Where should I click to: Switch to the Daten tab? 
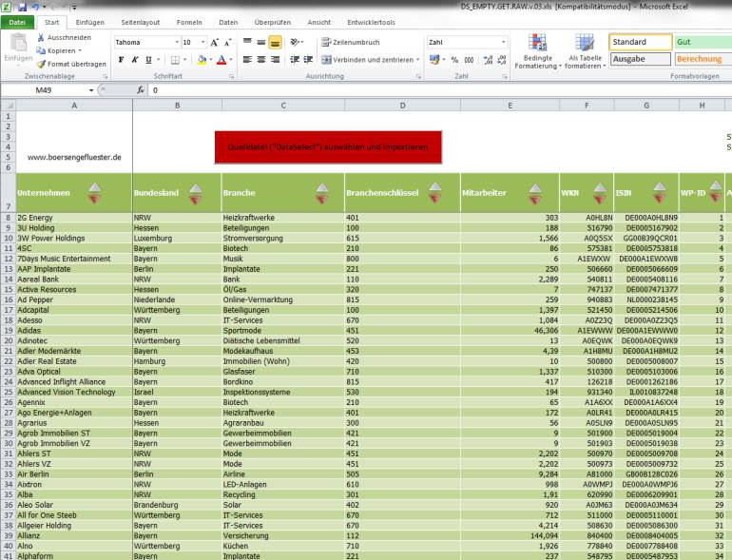click(228, 23)
